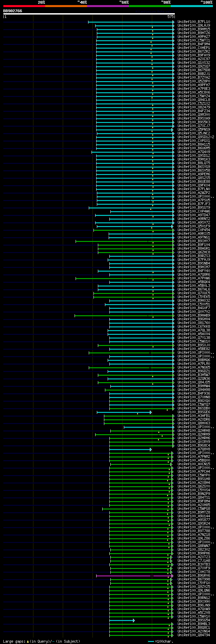This screenshot has width=216, height=644.
Task: Select the UniRef100_Q9FKX4 label
Action: pyautogui.click(x=194, y=185)
